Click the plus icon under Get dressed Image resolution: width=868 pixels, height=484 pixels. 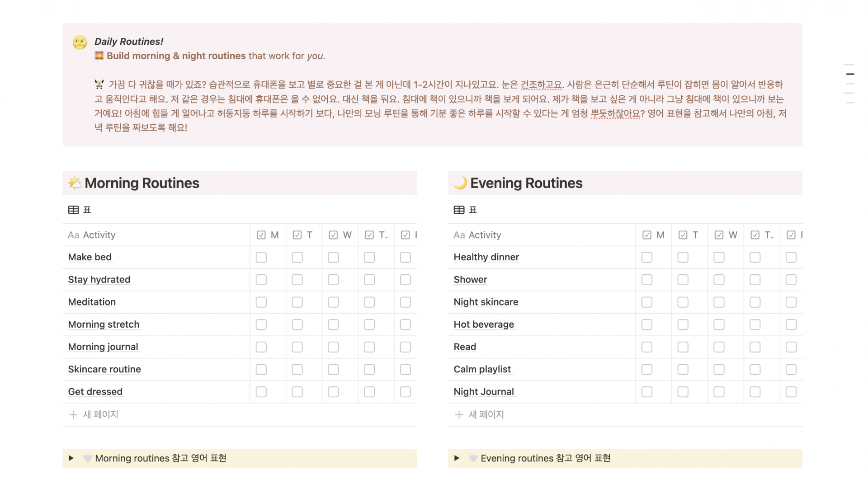point(73,414)
